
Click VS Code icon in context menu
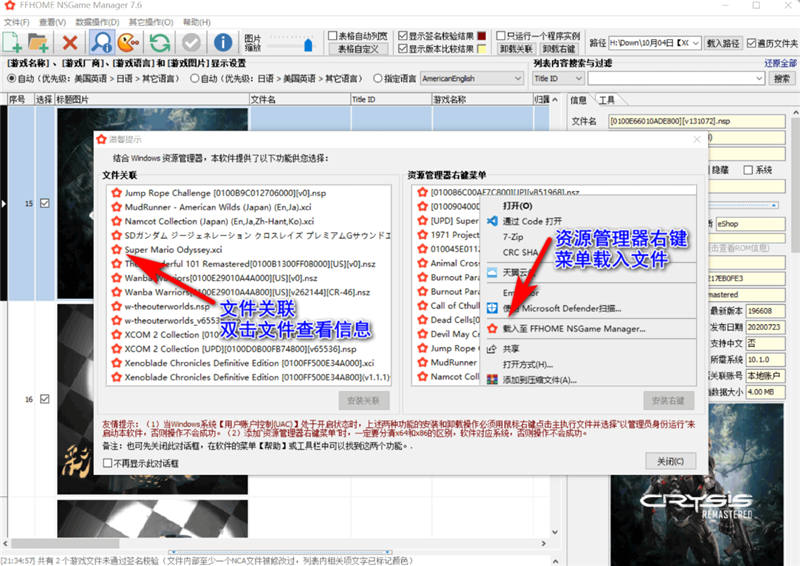point(492,221)
